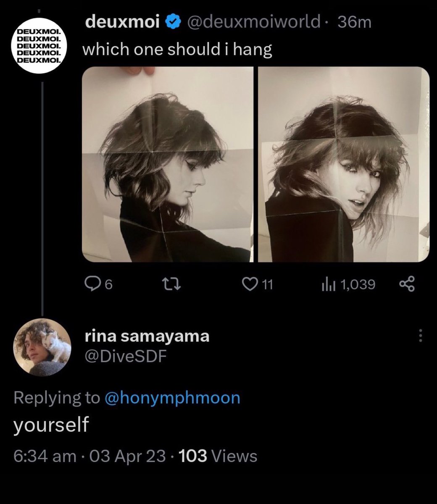Click the tweet text 'which one should i hang'
Screen dimensions: 437x504
coord(177,50)
